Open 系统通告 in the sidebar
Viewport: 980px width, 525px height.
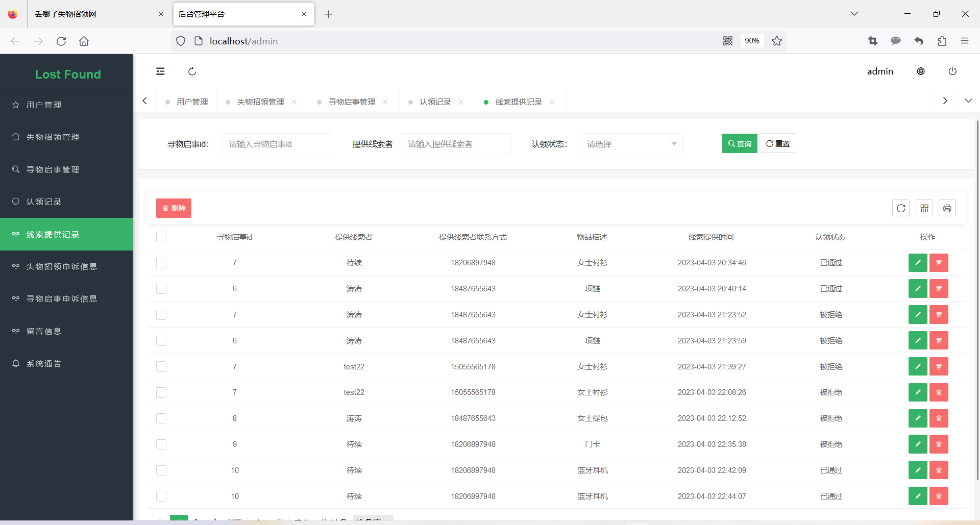66,363
